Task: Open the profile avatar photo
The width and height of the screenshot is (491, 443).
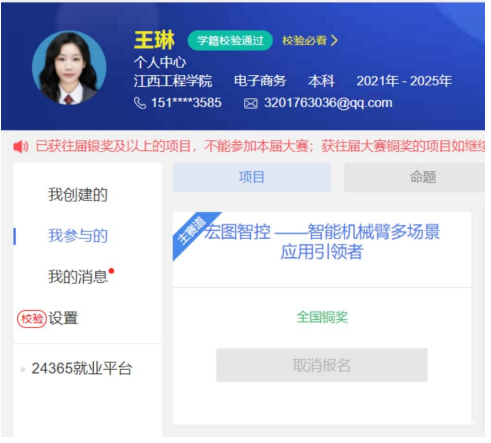Action: [69, 68]
